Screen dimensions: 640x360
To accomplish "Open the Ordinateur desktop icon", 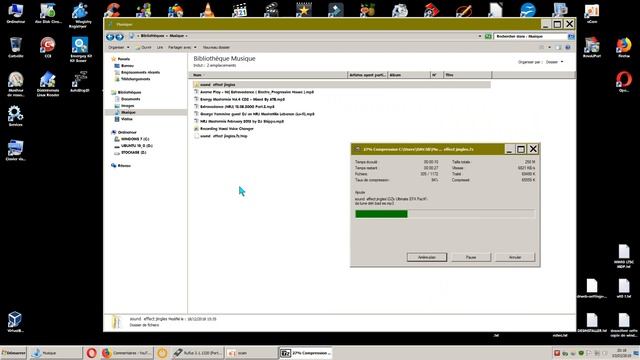I will (x=16, y=13).
